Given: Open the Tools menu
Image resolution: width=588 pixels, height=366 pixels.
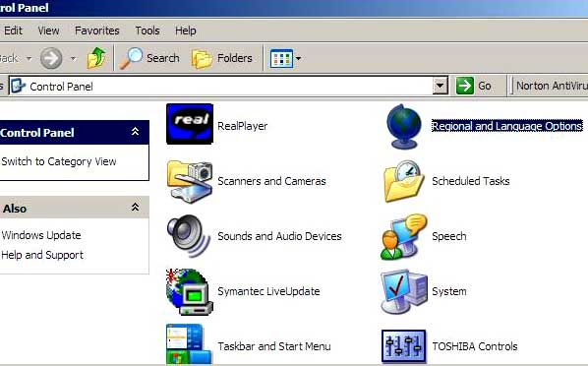Looking at the screenshot, I should pos(147,30).
